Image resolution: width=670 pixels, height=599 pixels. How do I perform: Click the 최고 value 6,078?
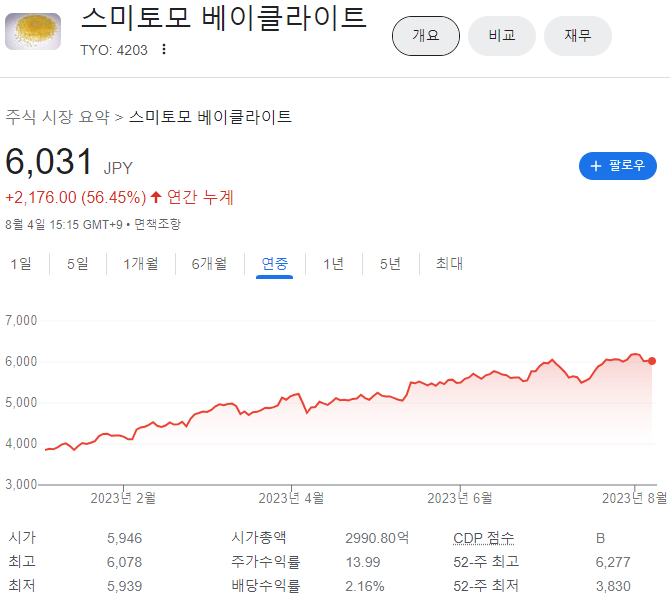(124, 562)
